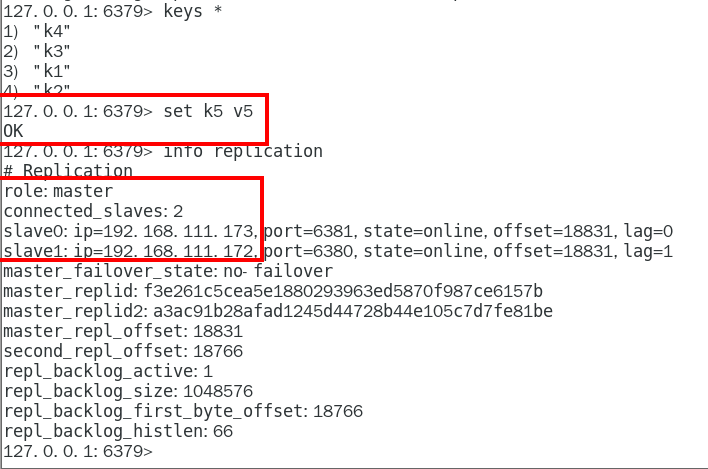Click the repl_backlog_histlen:66 line

[x=118, y=431]
